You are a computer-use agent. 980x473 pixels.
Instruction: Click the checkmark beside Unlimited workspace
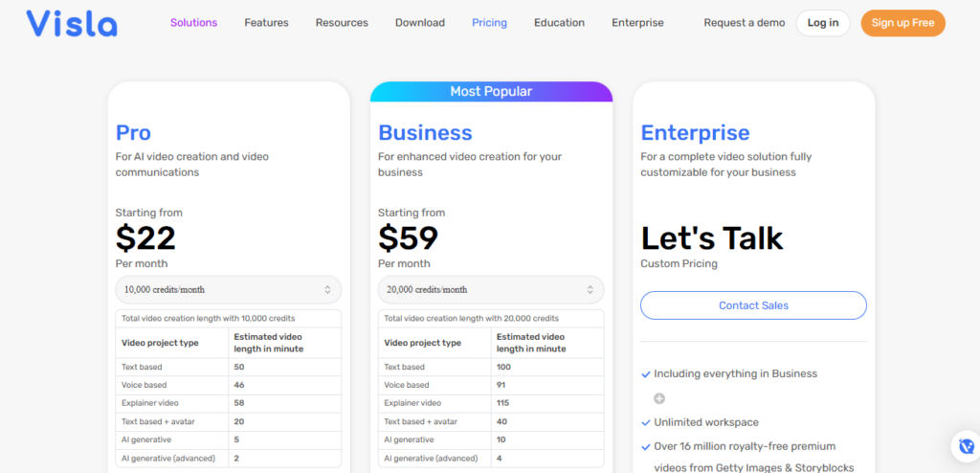point(646,422)
